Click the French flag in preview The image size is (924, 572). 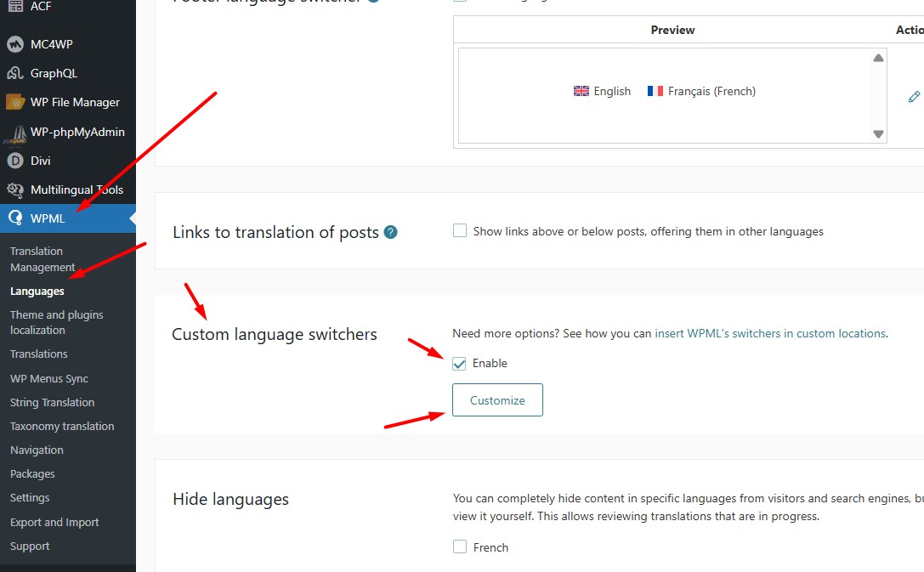pyautogui.click(x=655, y=91)
